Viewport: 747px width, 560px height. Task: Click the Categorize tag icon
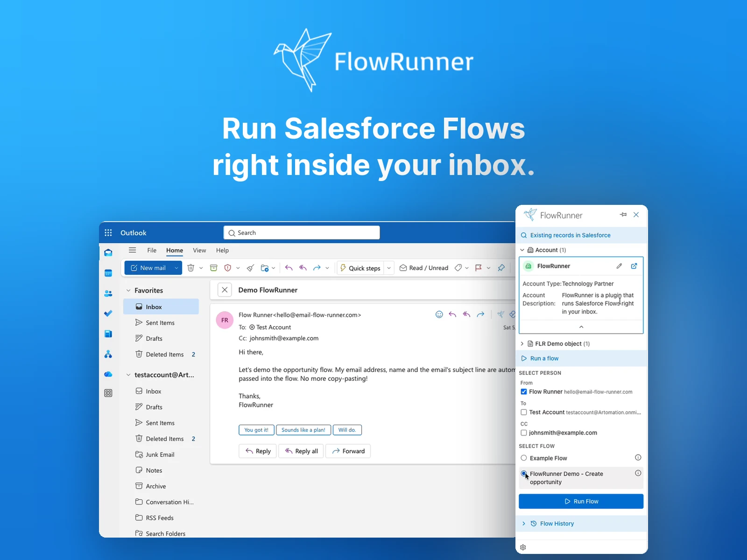(458, 268)
